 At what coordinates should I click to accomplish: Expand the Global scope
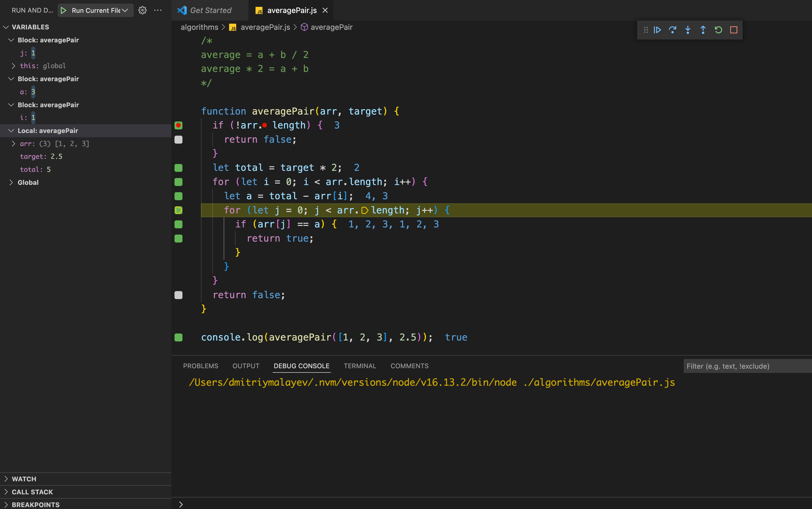[11, 182]
